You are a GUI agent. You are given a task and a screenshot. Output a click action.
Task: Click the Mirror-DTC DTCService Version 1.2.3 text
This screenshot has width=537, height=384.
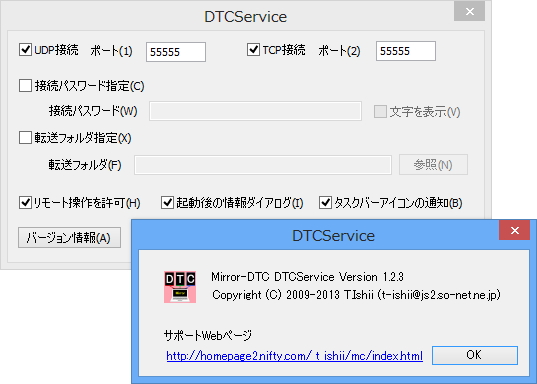tap(307, 277)
